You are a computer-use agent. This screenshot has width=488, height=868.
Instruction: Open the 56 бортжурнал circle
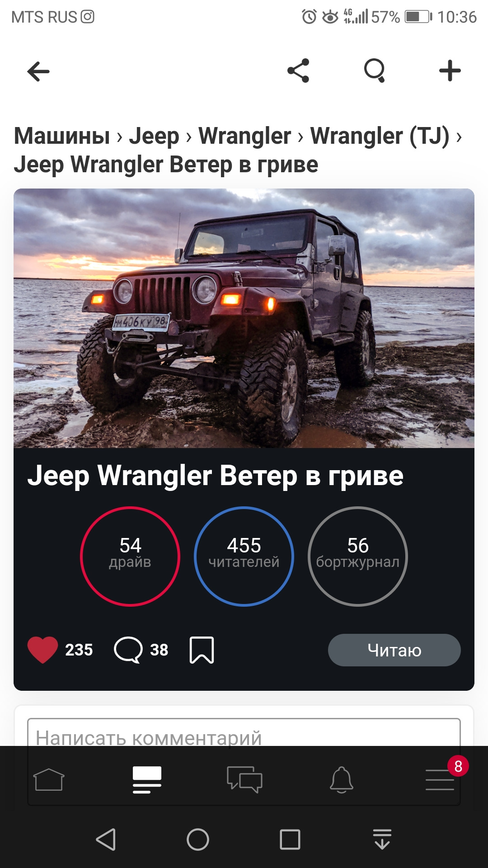[x=358, y=557]
